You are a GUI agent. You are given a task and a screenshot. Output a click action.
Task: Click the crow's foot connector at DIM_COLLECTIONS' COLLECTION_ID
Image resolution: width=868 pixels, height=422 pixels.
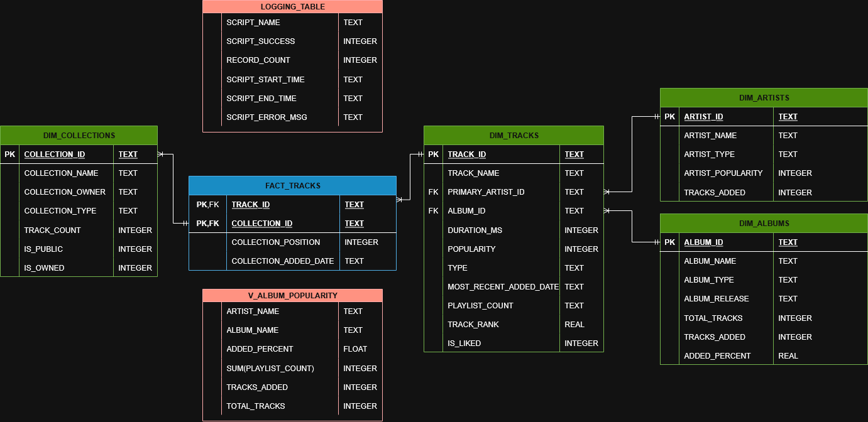(x=161, y=154)
